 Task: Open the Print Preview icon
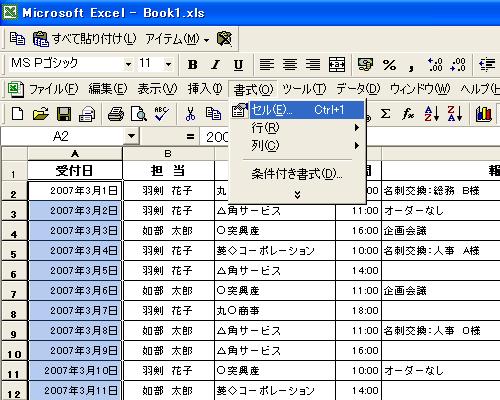pyautogui.click(x=139, y=114)
